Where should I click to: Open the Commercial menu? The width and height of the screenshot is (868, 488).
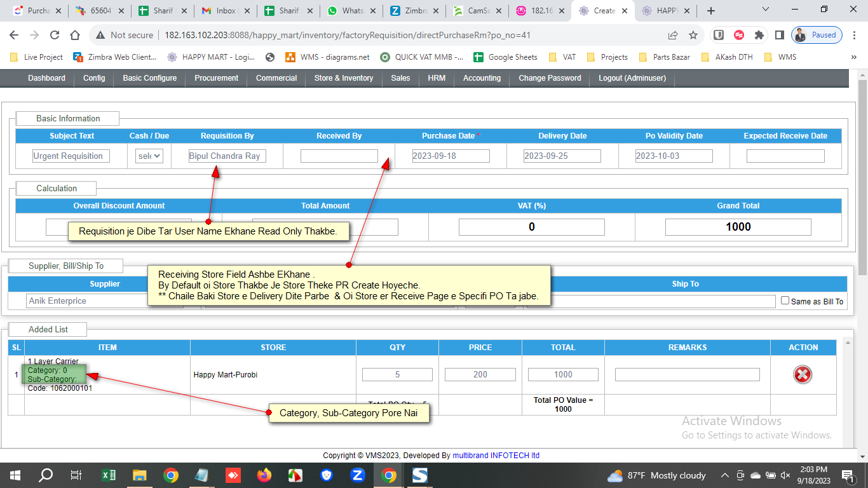[x=276, y=78]
